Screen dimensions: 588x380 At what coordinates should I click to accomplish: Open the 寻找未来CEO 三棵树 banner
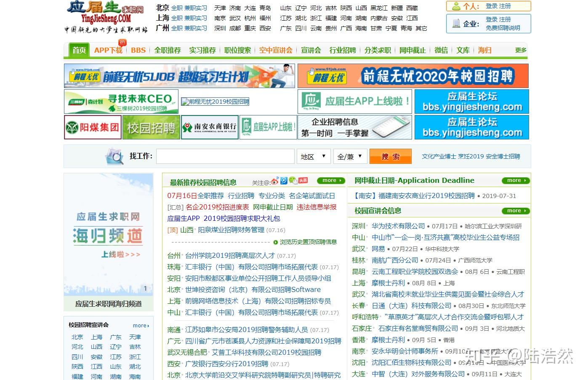(x=121, y=101)
